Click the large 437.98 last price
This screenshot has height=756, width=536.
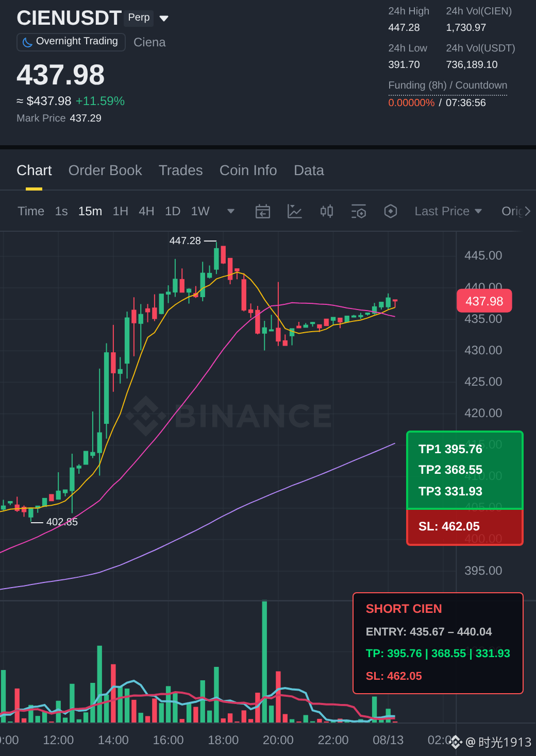point(60,75)
